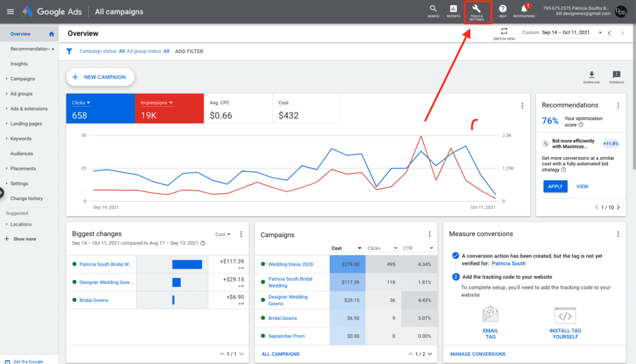Image resolution: width=636 pixels, height=364 pixels.
Task: Open the Impressions metric dropdown
Action: point(157,102)
